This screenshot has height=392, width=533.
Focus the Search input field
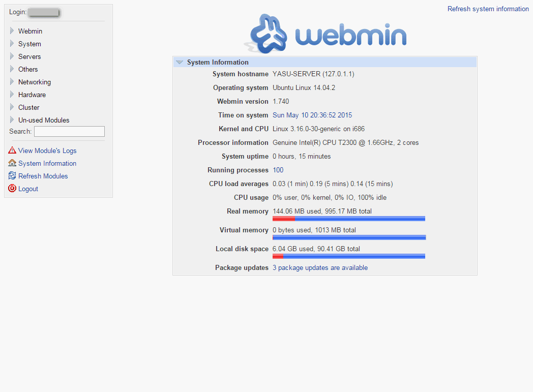[x=69, y=132]
